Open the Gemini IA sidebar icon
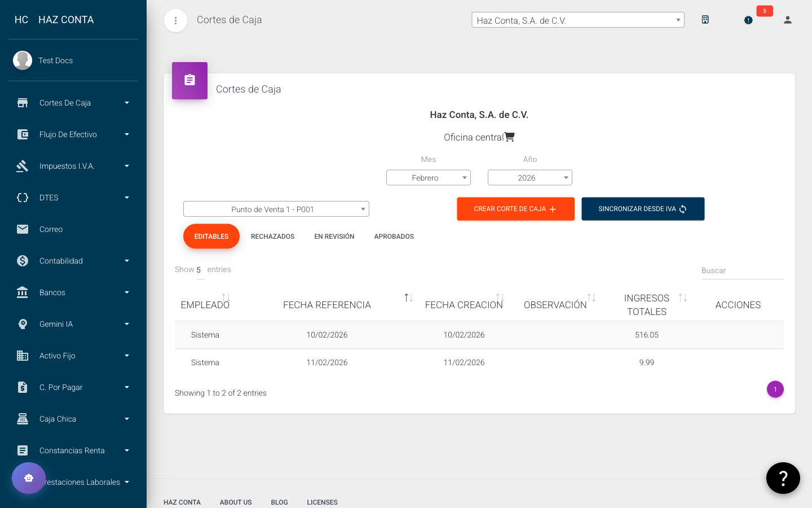 23,324
